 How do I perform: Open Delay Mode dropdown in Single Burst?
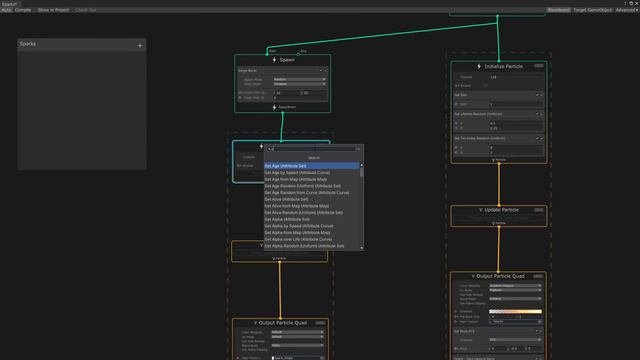click(300, 84)
